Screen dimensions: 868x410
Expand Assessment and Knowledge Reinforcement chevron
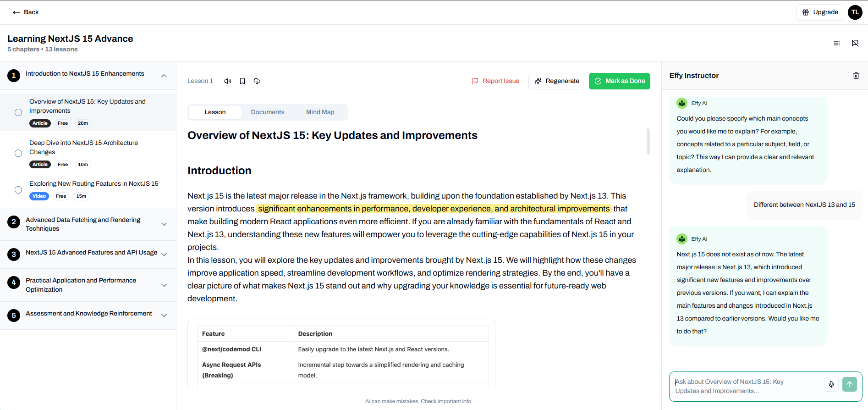click(x=164, y=316)
